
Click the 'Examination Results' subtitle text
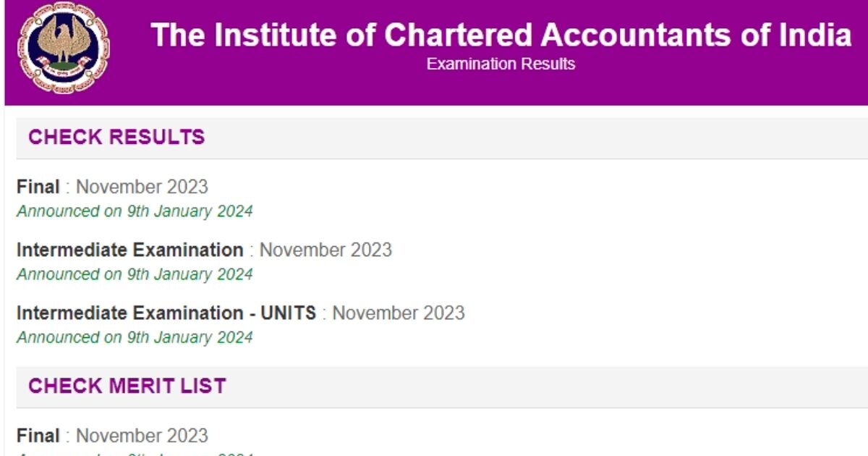tap(500, 64)
